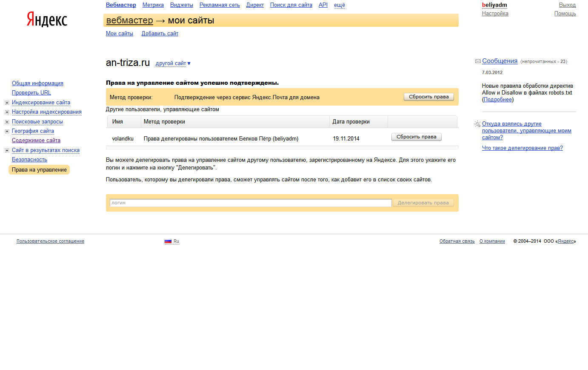Expand the Сайт в результатах поиска section
Screen dimensions: 588x370
tap(7, 150)
